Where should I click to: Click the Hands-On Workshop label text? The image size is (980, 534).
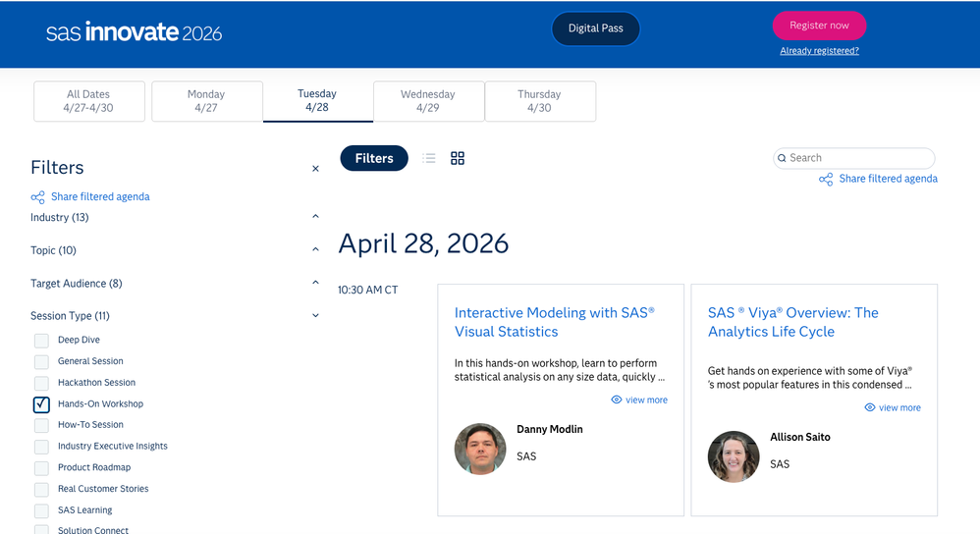pos(100,404)
